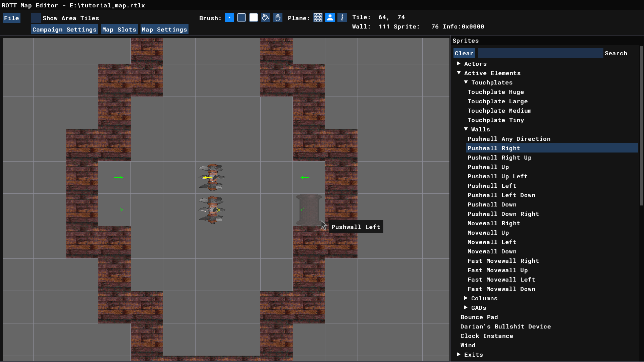The height and width of the screenshot is (362, 644).
Task: Open Campaign Settings
Action: [64, 29]
